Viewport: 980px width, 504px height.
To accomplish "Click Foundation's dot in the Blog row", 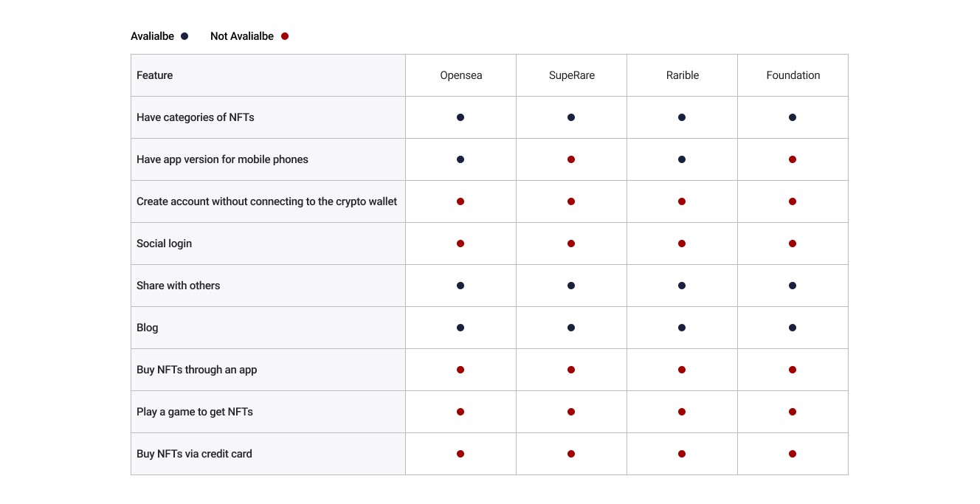I will [793, 328].
